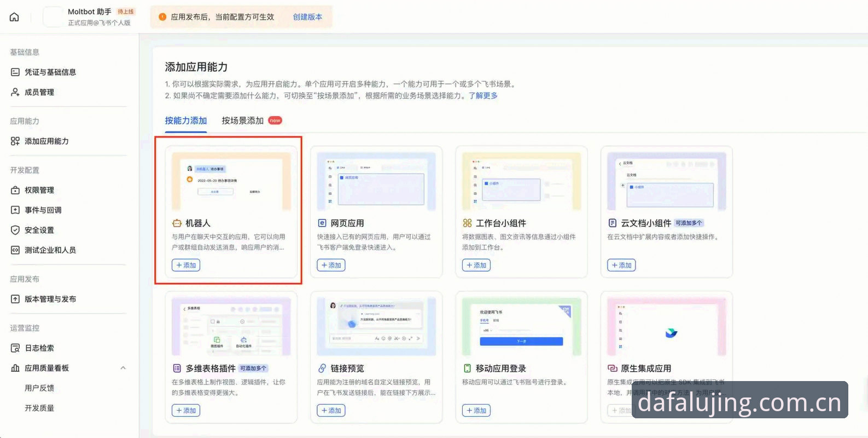This screenshot has width=868, height=438.
Task: Open the Moltbot 助手 app avatar
Action: coord(53,17)
